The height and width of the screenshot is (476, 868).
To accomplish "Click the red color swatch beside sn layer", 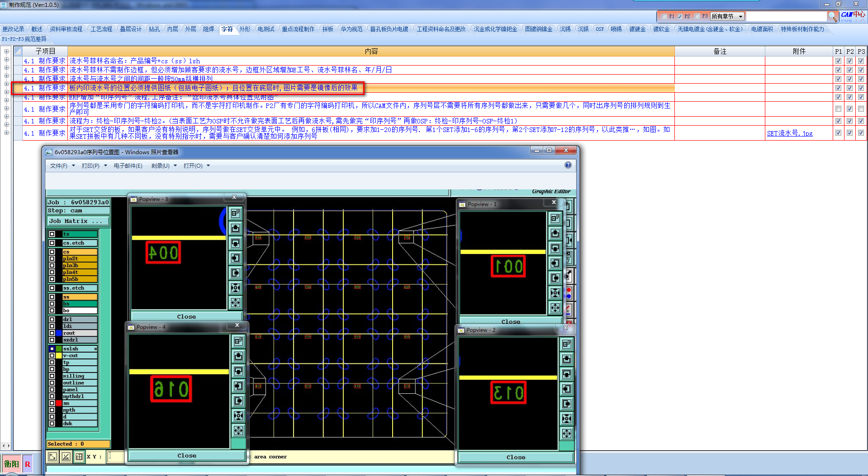I will pyautogui.click(x=58, y=403).
